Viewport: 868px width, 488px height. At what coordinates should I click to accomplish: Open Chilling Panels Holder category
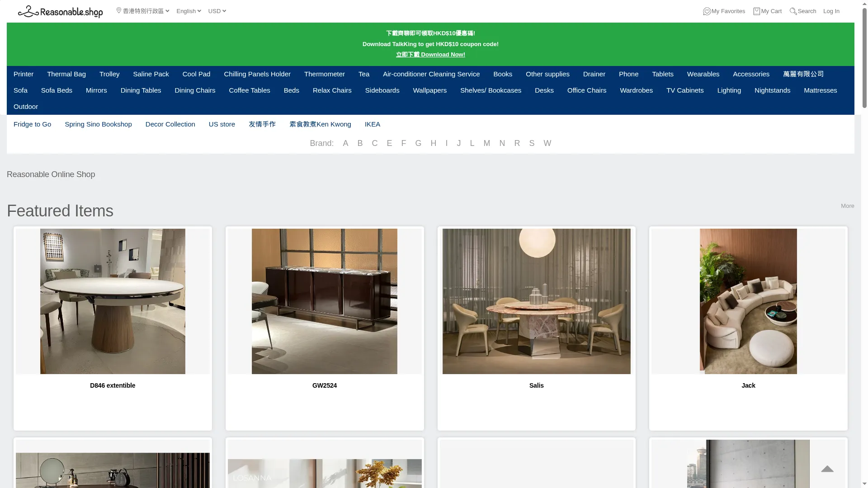(257, 74)
